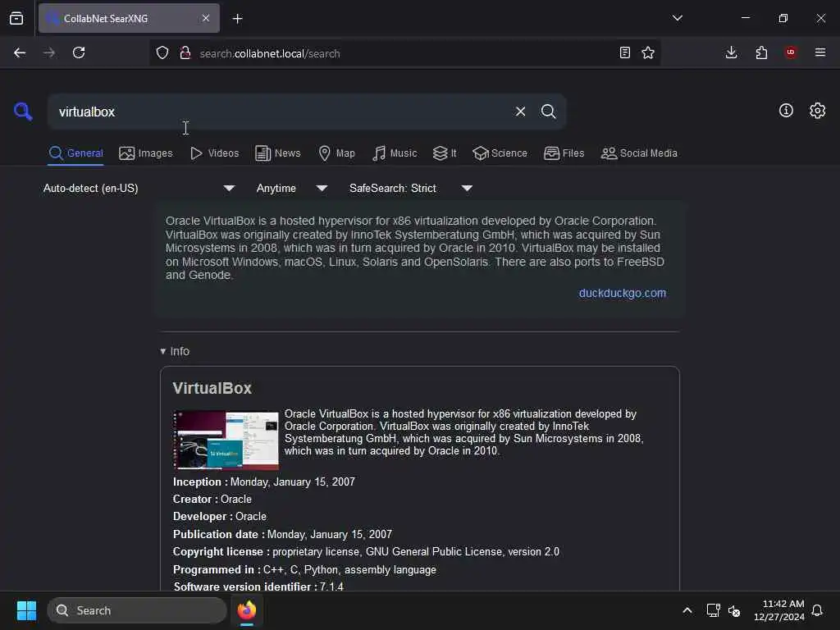Submit search with magnifier button
840x630 pixels.
tap(548, 112)
